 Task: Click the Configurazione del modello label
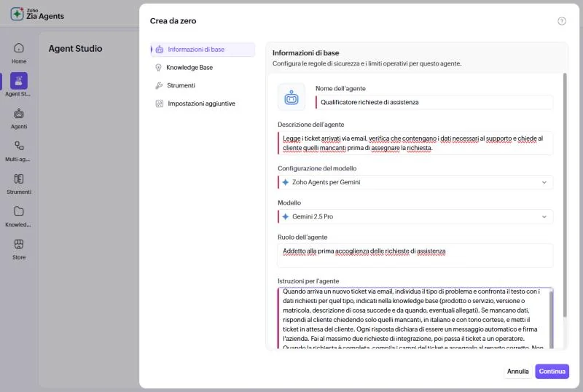(317, 168)
